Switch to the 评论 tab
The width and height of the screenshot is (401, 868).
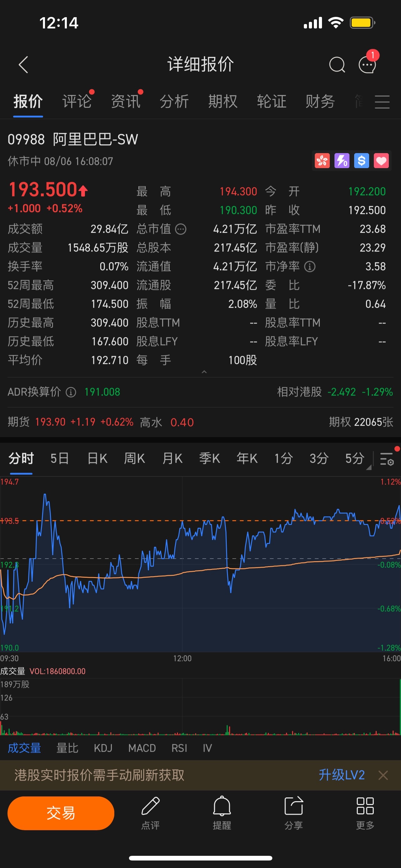pyautogui.click(x=77, y=102)
